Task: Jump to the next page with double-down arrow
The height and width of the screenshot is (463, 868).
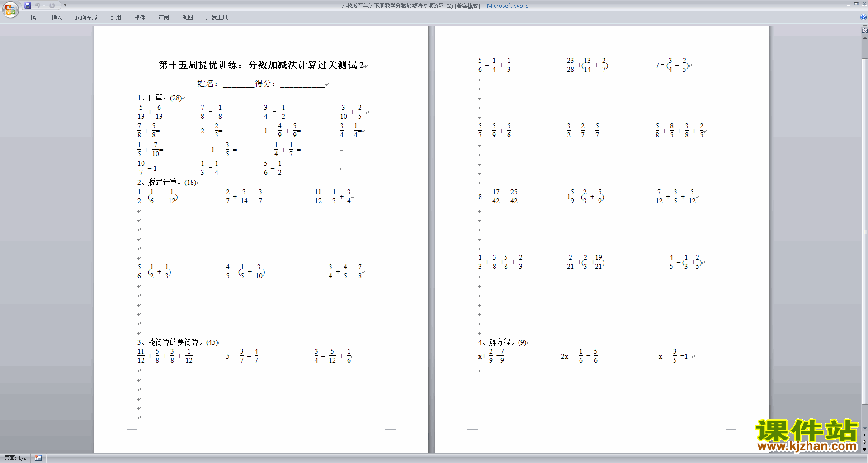Action: click(x=864, y=449)
